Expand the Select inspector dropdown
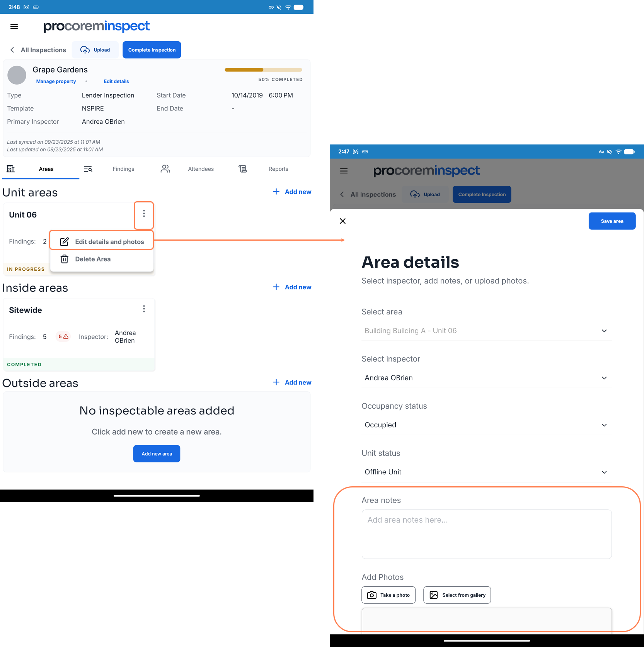The height and width of the screenshot is (647, 644). [487, 378]
